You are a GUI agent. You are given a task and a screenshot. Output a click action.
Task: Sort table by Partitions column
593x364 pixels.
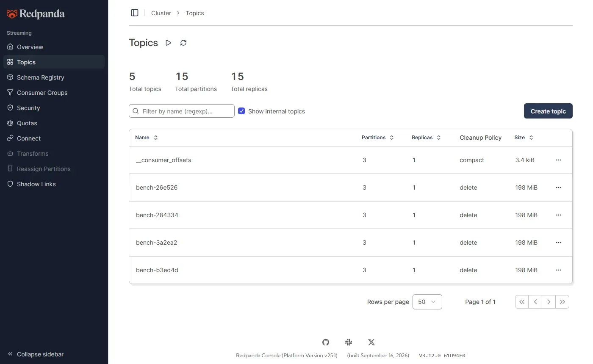coord(378,138)
